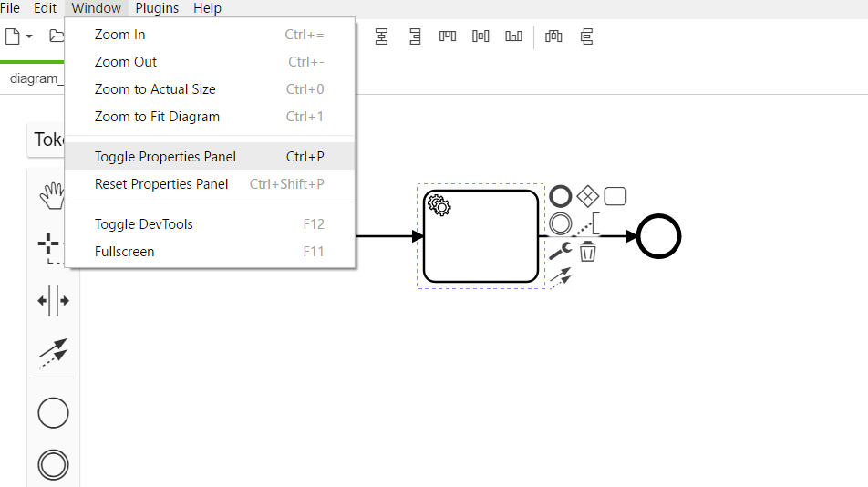Screen dimensions: 868x487
Task: Append gateway from the context pad
Action: (x=588, y=196)
